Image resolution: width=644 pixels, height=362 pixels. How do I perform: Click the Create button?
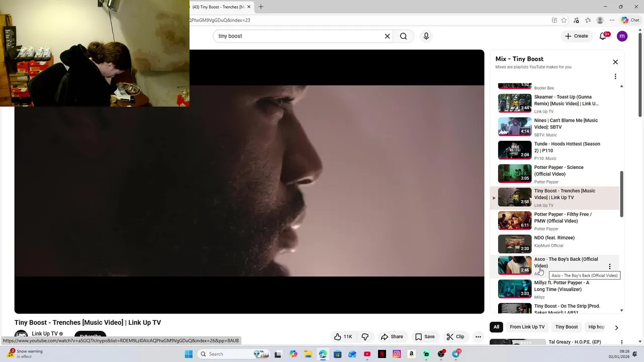click(x=577, y=36)
